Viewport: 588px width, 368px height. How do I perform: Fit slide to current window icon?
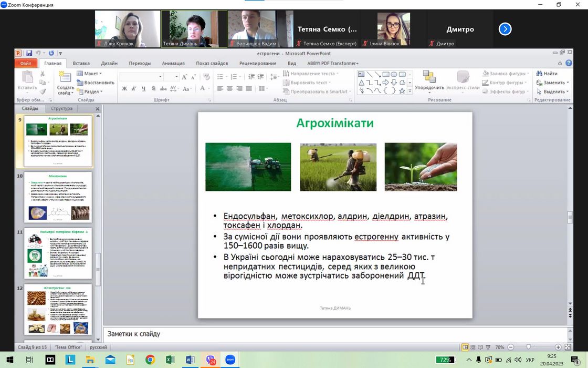(568, 347)
